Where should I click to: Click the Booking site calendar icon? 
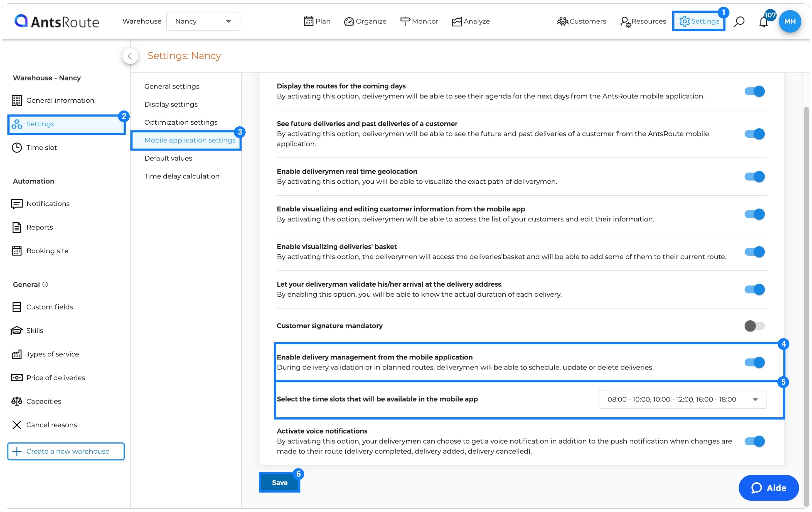(x=17, y=251)
